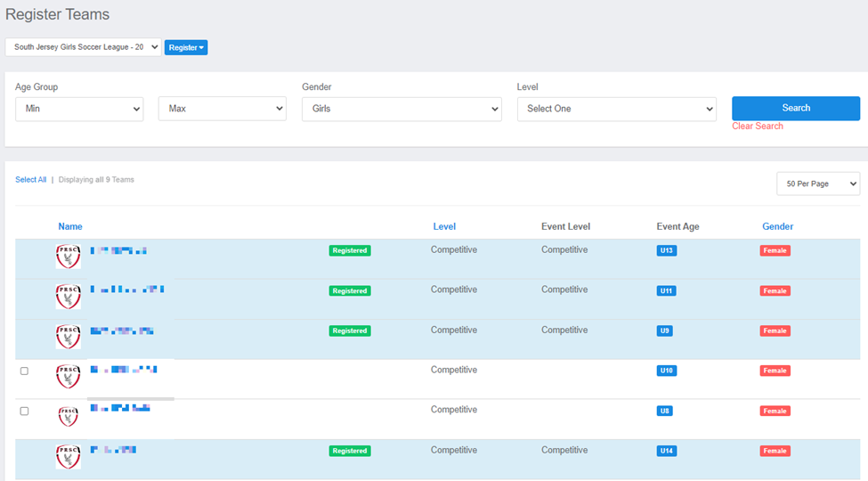Check the checkbox for the U8 team
868x481 pixels.
[24, 411]
